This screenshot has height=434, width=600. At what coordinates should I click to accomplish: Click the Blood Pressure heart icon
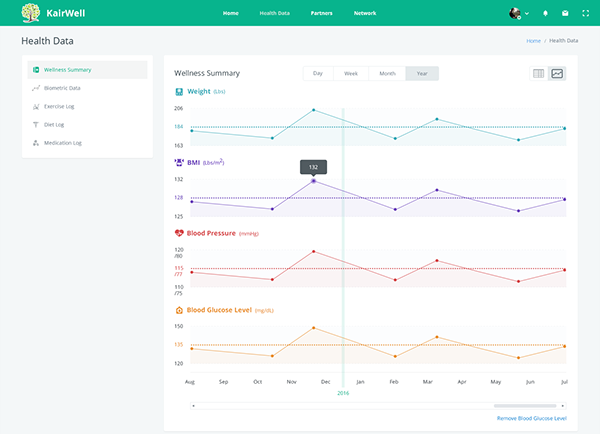coord(179,233)
